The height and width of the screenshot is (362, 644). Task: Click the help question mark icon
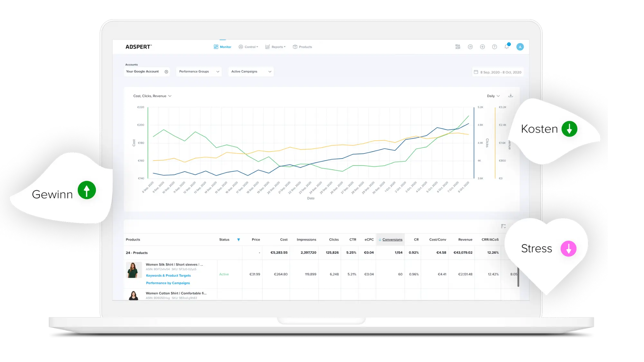point(494,47)
